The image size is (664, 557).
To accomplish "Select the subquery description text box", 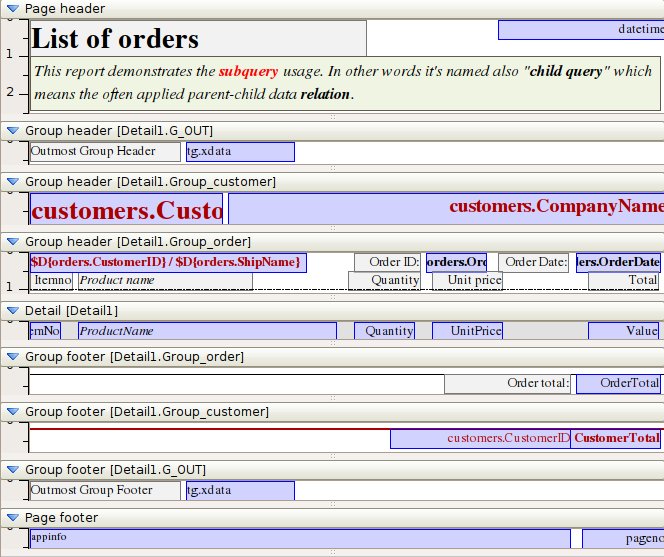I will click(345, 83).
